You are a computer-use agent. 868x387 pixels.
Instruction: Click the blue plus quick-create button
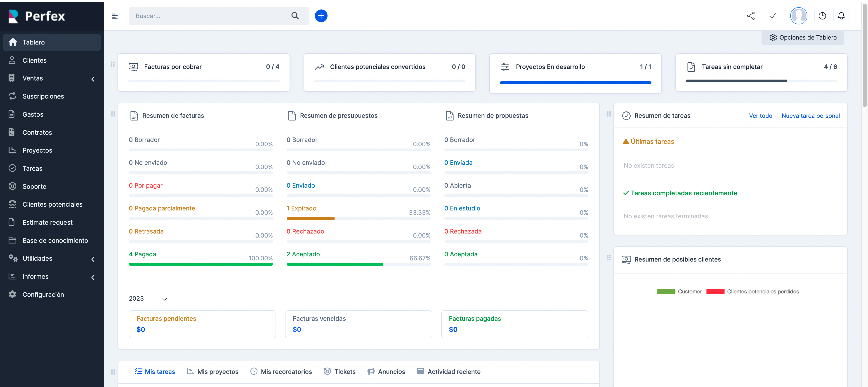point(321,16)
